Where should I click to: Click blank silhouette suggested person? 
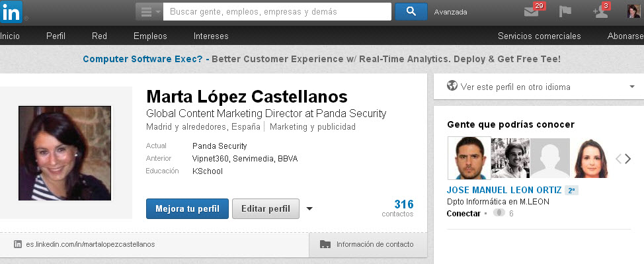pyautogui.click(x=550, y=158)
